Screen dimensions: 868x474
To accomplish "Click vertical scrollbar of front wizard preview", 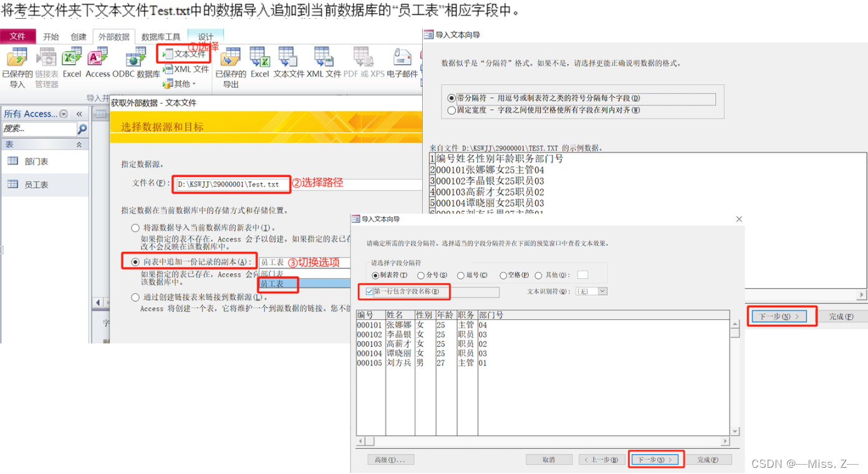I will 735,377.
